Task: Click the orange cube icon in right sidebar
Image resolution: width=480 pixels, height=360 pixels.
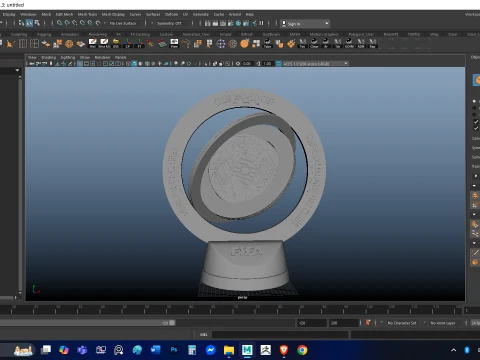Action: coord(477,80)
